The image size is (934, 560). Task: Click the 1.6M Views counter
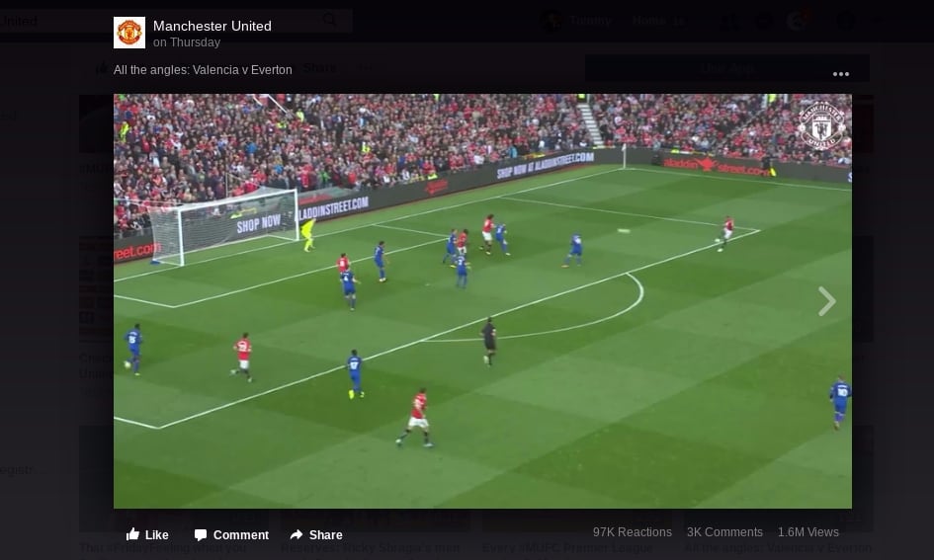coord(807,532)
